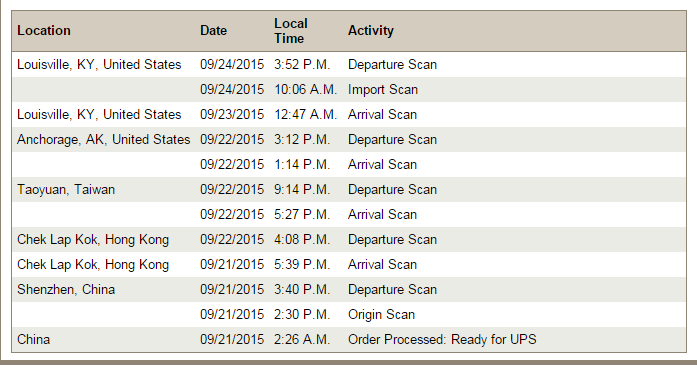Viewport: 697px width, 372px height.
Task: Click the Local Time column header
Action: 291,31
